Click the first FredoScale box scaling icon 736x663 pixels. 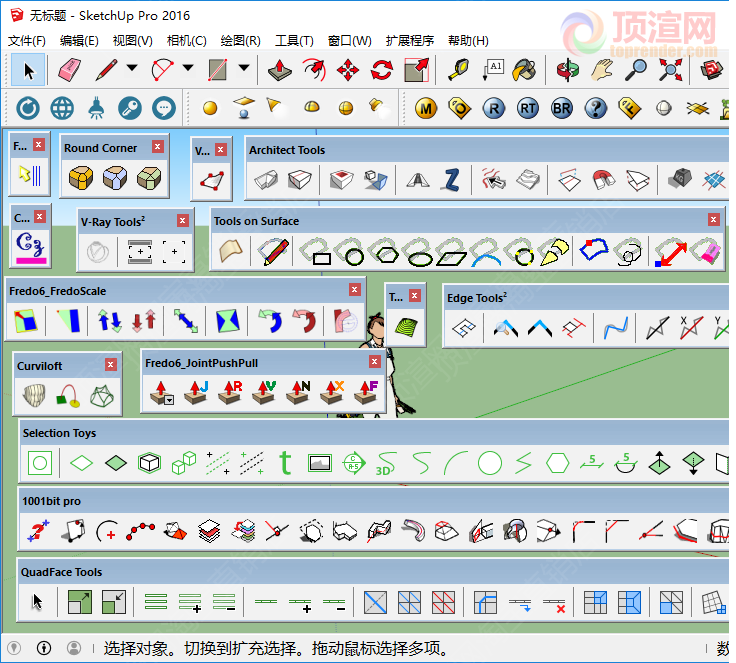coord(25,321)
